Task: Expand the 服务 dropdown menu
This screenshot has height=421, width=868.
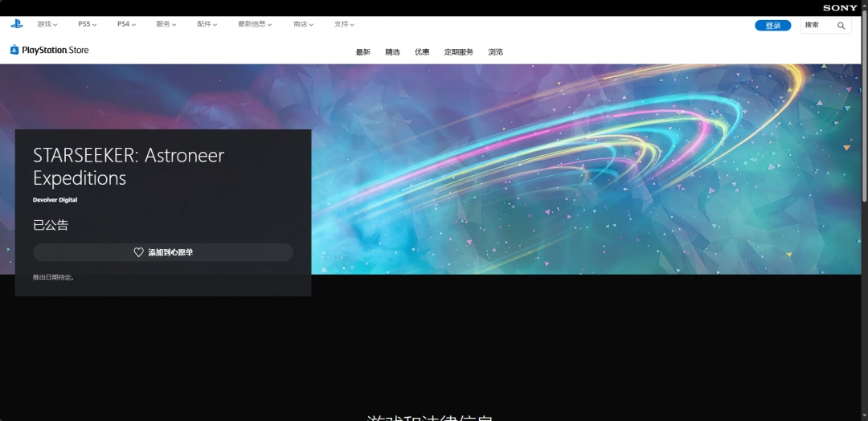Action: (x=166, y=24)
